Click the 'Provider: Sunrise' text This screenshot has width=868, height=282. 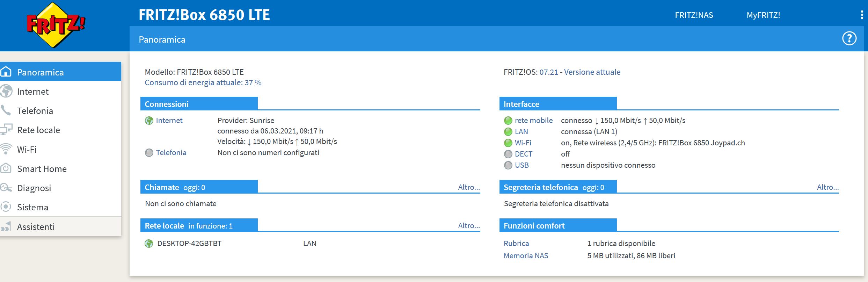(246, 121)
